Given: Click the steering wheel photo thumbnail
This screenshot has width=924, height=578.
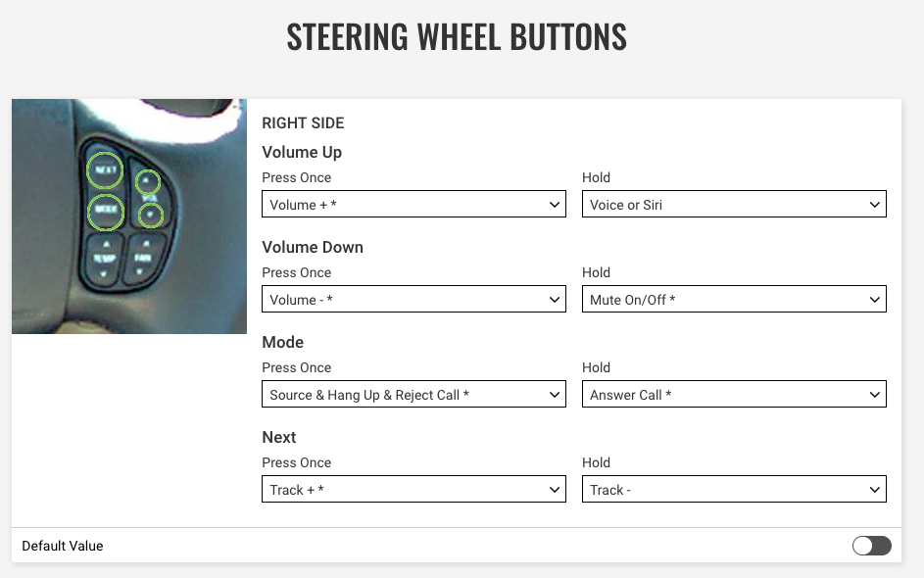Looking at the screenshot, I should (x=128, y=216).
